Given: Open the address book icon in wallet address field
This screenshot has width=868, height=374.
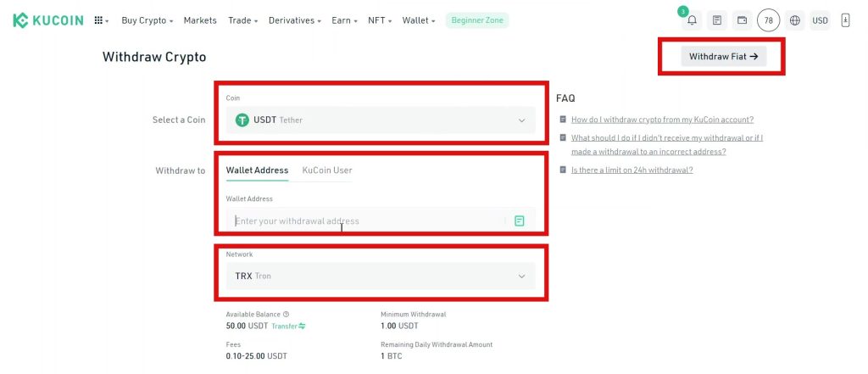Looking at the screenshot, I should (520, 221).
